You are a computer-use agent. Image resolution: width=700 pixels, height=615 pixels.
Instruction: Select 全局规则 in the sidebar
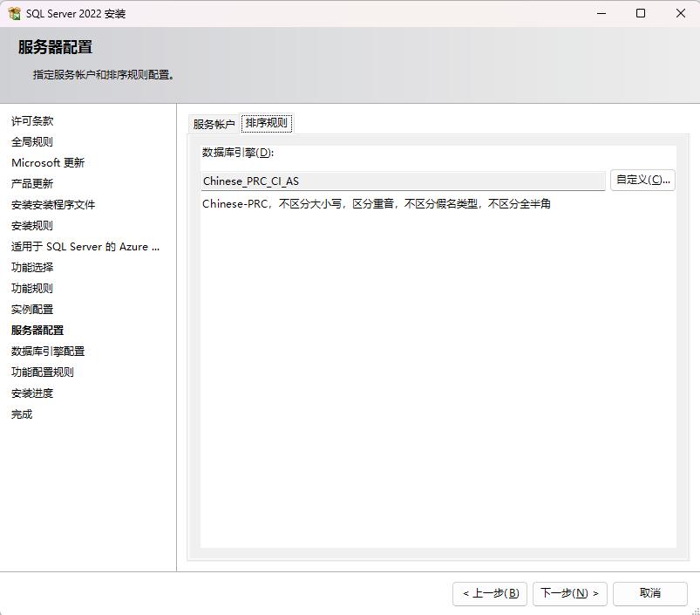coord(32,142)
